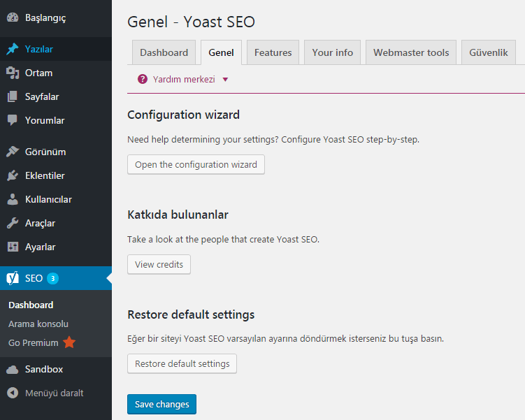The image size is (525, 420).
Task: Open the configuration wizard button
Action: tap(196, 164)
